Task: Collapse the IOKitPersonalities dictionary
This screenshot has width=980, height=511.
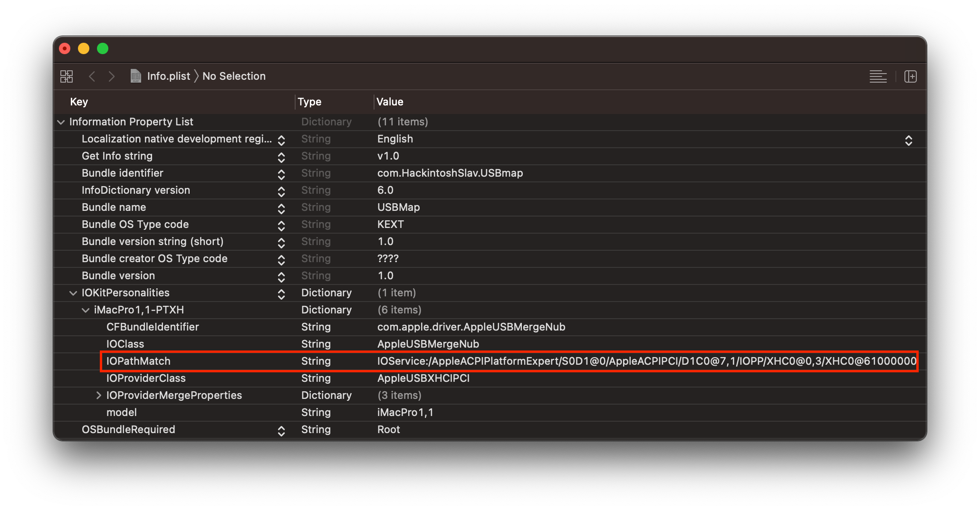Action: (x=73, y=293)
